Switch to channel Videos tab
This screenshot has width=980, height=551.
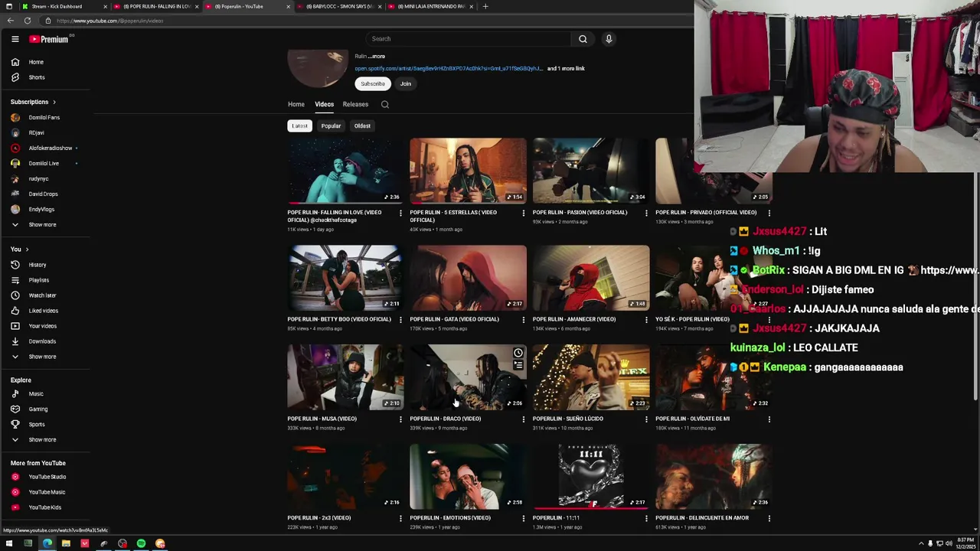[324, 105]
